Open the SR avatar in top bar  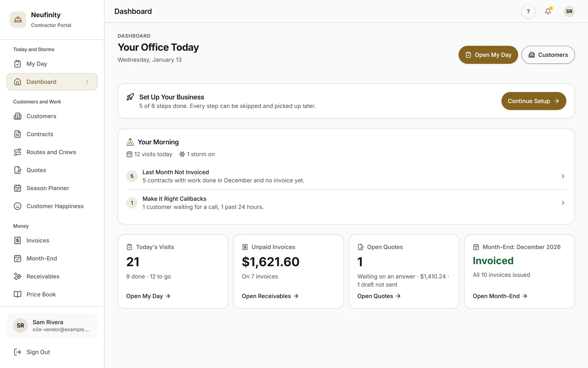569,11
